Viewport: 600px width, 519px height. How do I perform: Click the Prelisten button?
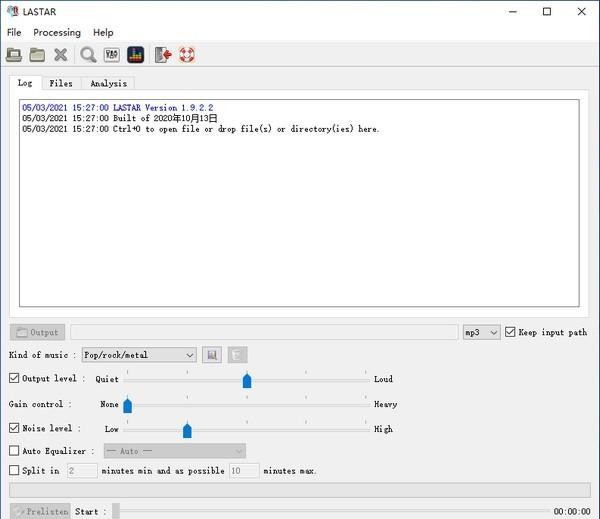tap(40, 511)
